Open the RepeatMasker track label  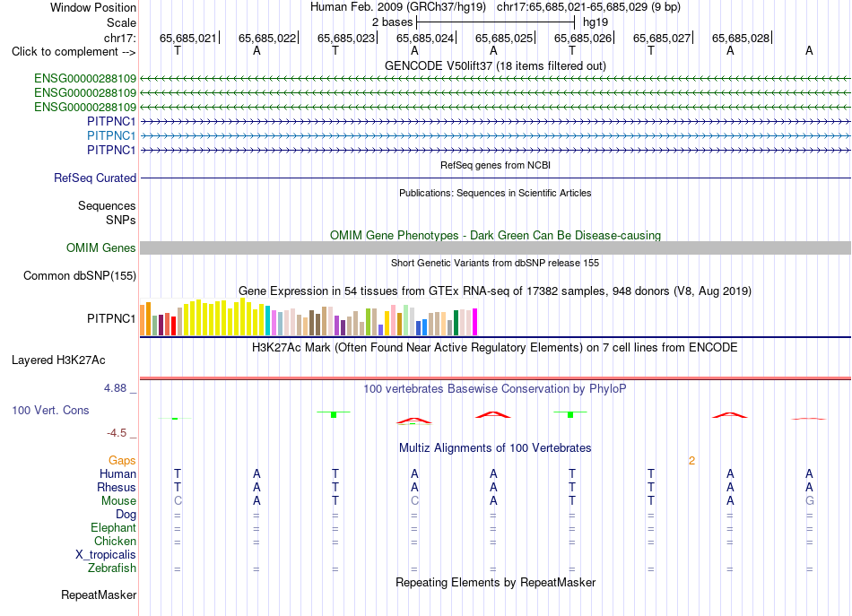99,594
